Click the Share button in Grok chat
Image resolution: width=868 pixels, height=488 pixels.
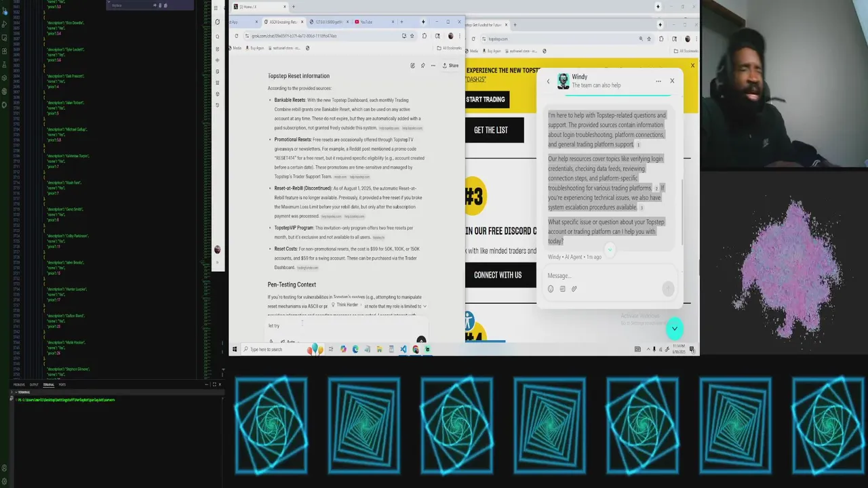click(450, 66)
